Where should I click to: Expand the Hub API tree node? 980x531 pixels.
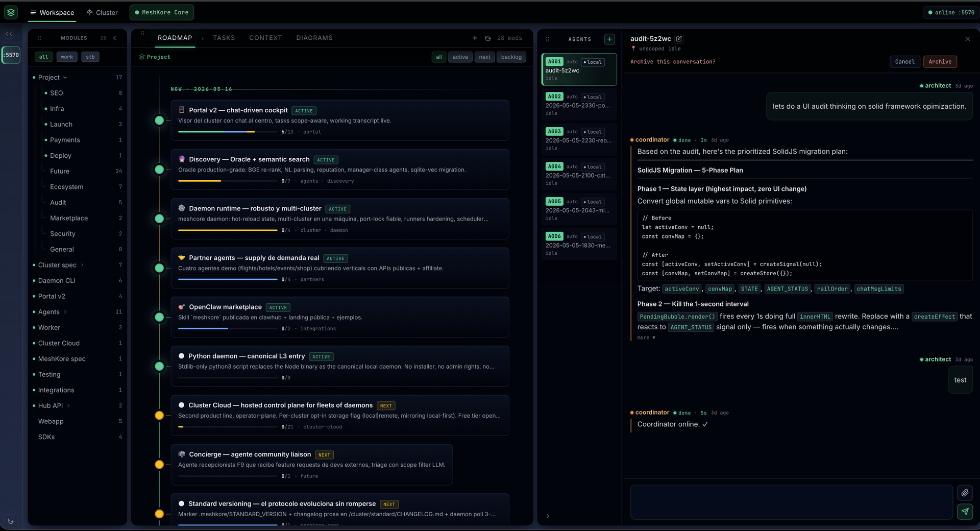[x=68, y=406]
